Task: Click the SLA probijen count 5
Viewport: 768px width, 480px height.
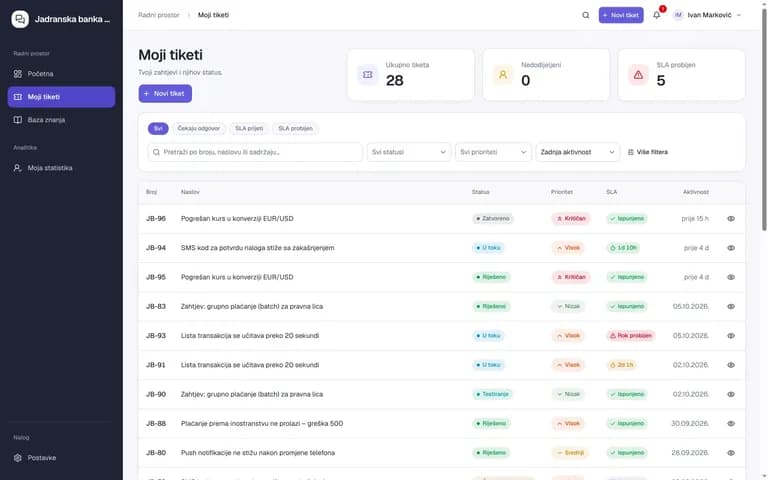Action: tap(661, 80)
